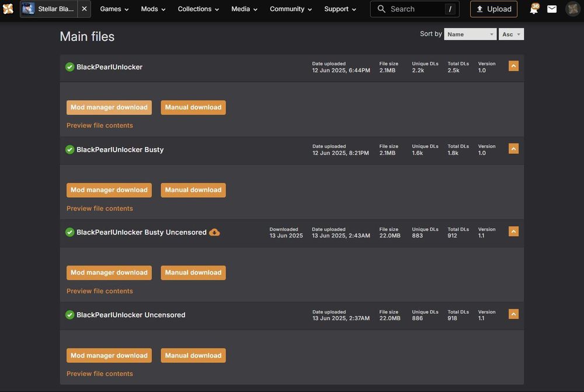Screen dimensions: 584x392
Task: Open the Asc sort order dropdown
Action: pyautogui.click(x=511, y=34)
